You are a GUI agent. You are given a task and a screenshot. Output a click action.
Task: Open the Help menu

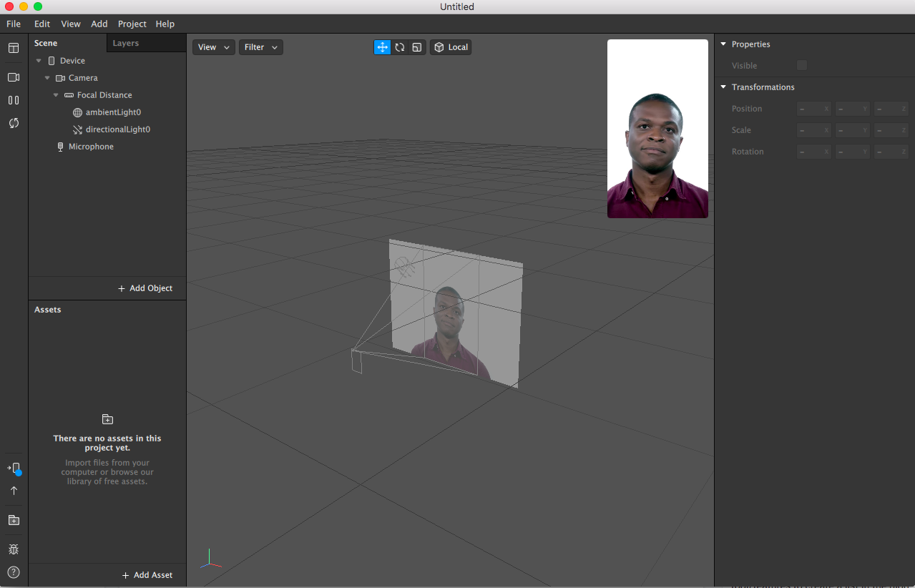165,24
